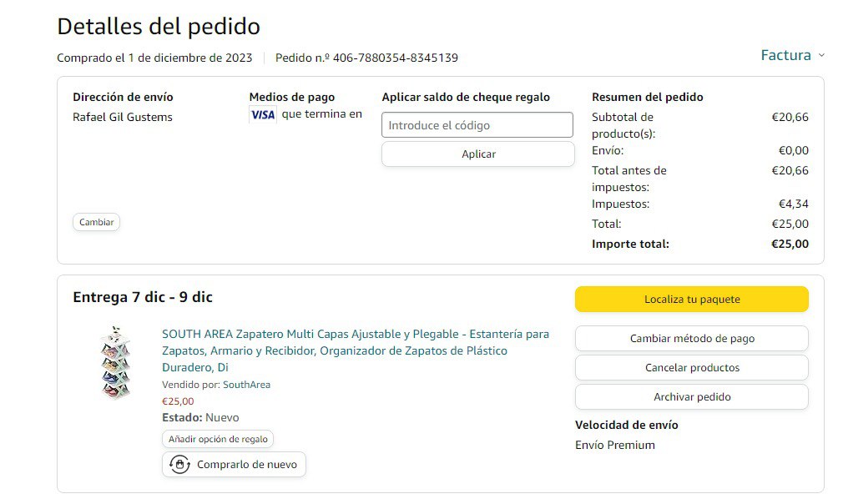Open the SOUTH AREA Zapatero product link
This screenshot has width=843, height=504.
coord(356,350)
